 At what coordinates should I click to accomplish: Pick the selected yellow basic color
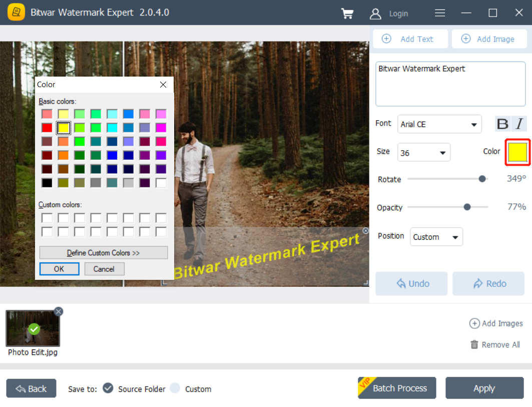[x=64, y=128]
